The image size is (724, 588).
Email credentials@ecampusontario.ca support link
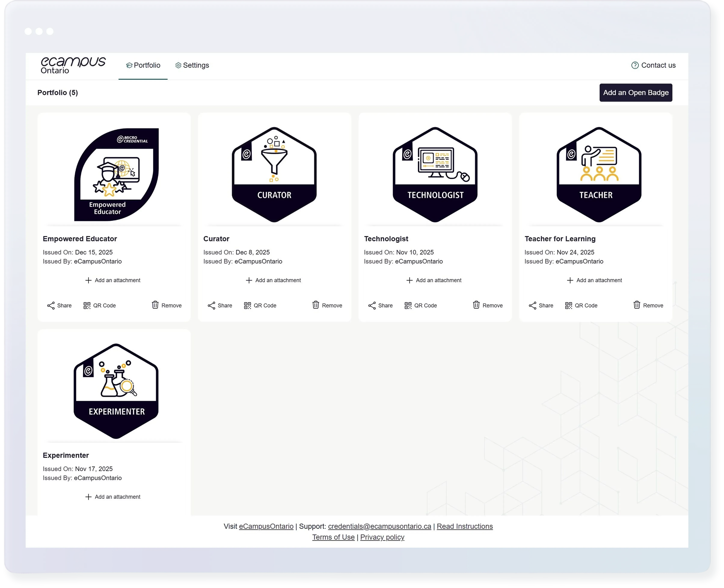pyautogui.click(x=380, y=526)
